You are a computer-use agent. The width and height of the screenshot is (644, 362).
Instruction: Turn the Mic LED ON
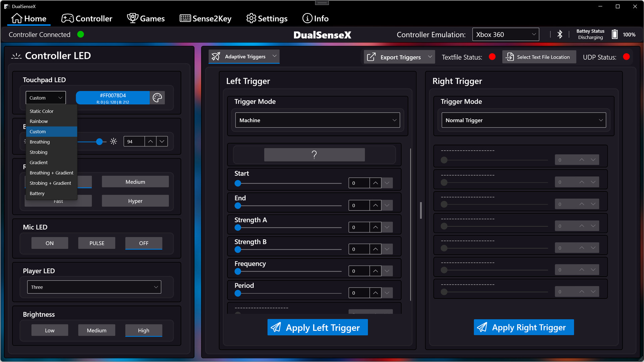click(x=50, y=243)
